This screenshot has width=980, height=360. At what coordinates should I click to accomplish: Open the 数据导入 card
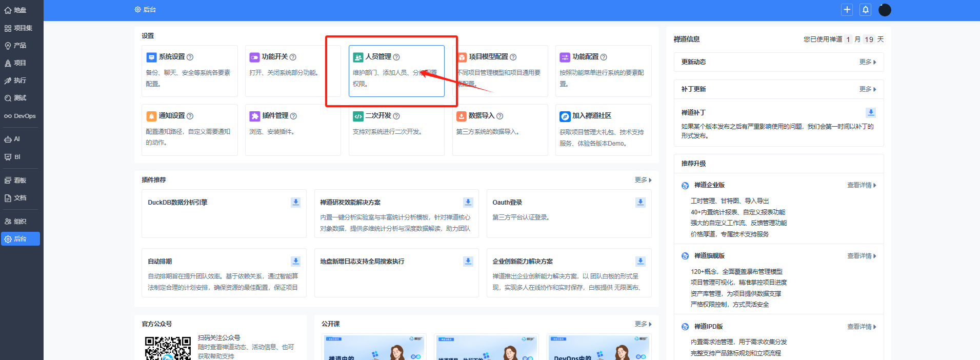pos(500,130)
